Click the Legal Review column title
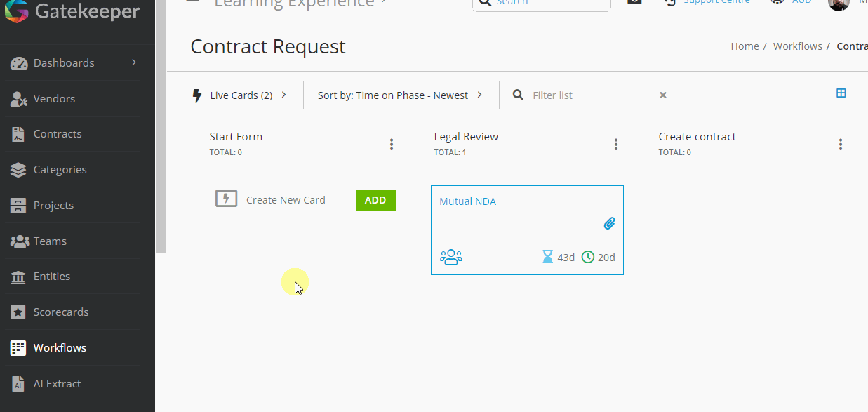This screenshot has width=868, height=412. [466, 137]
